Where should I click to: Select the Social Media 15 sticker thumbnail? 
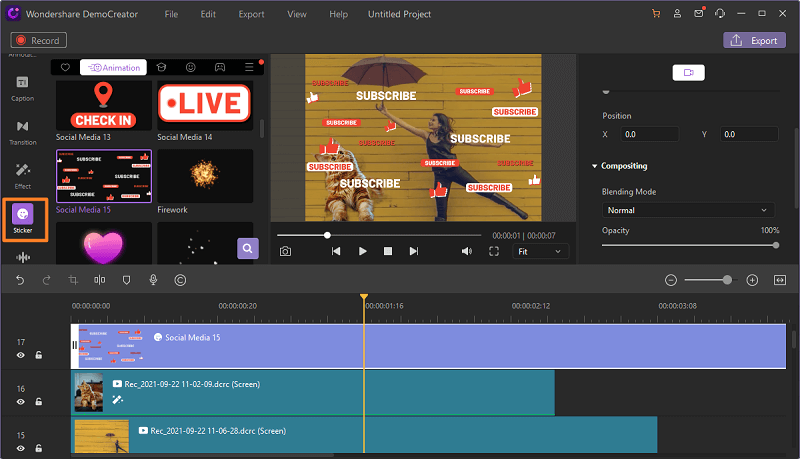coord(104,176)
